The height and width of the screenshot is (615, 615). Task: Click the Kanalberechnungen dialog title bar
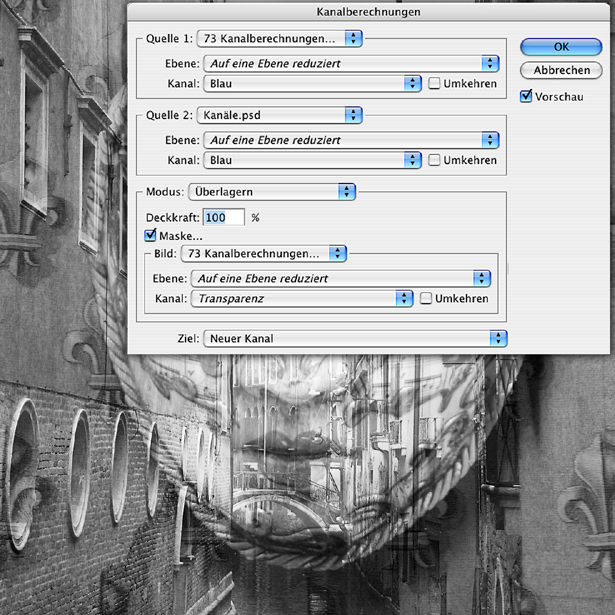pos(368,12)
